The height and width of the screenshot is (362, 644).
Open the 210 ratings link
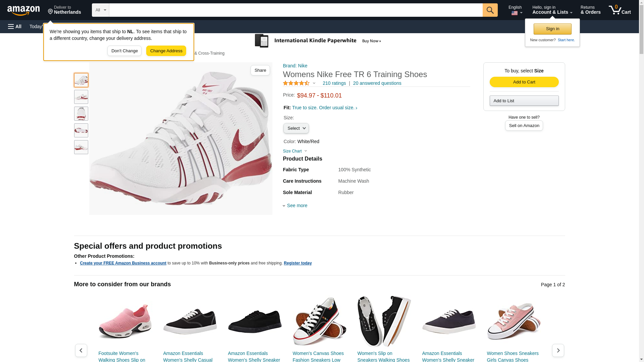point(334,83)
